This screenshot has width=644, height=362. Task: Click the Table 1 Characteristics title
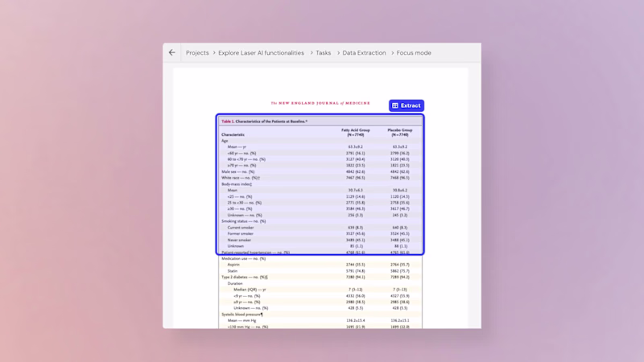tap(264, 121)
